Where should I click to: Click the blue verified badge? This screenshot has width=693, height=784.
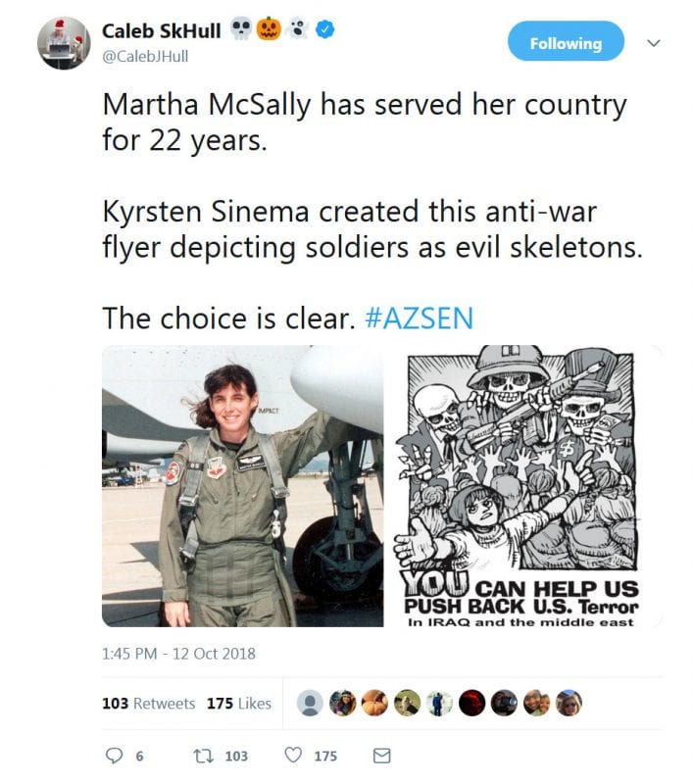point(325,30)
